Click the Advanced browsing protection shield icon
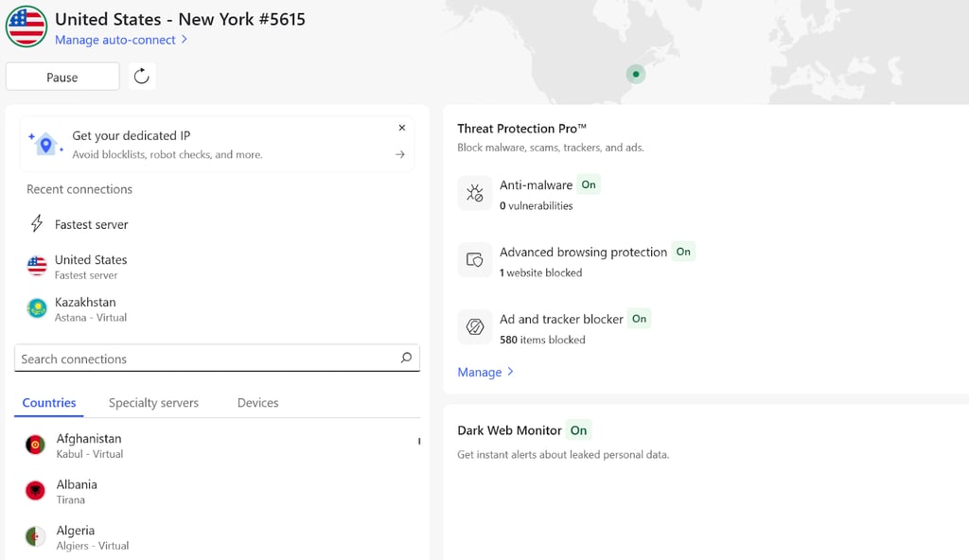Image resolution: width=969 pixels, height=560 pixels. 475,259
